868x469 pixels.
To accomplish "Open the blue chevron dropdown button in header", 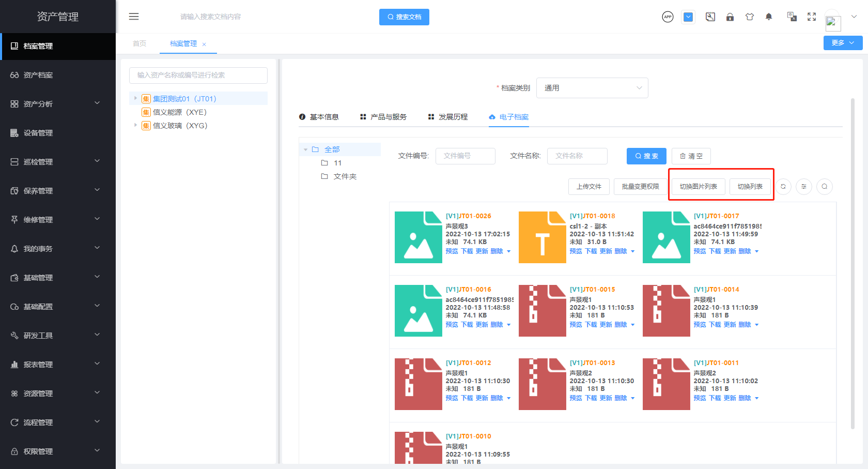I will (x=688, y=17).
